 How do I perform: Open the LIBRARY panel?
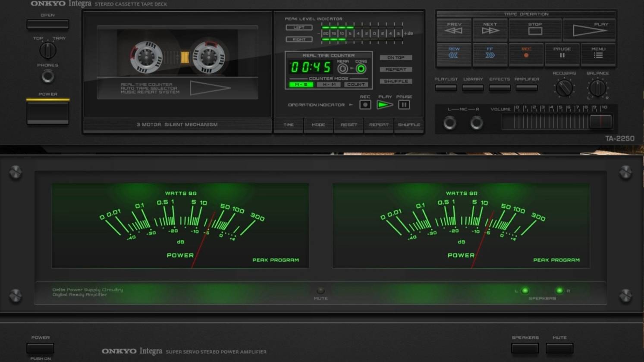(x=473, y=87)
